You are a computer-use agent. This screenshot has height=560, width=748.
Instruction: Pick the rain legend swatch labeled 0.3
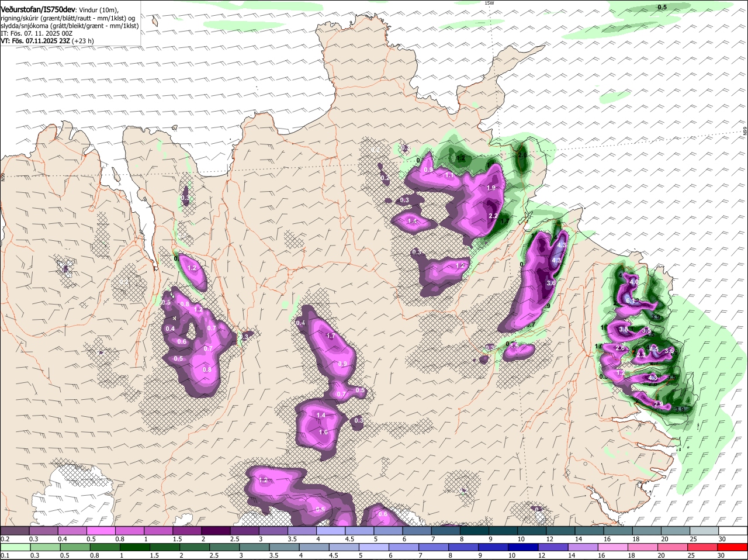pos(45,547)
